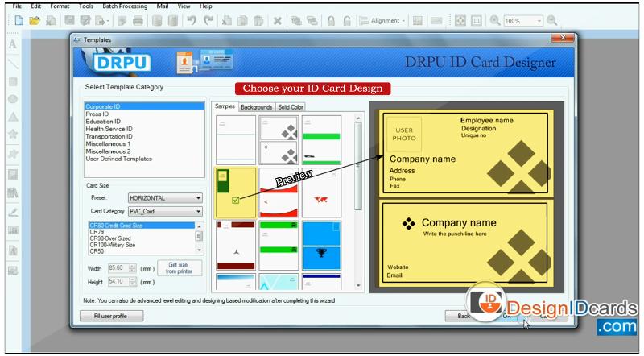Viewport: 644px width, 356px height.
Task: Click the Paste icon in toolbar
Action: tap(258, 21)
